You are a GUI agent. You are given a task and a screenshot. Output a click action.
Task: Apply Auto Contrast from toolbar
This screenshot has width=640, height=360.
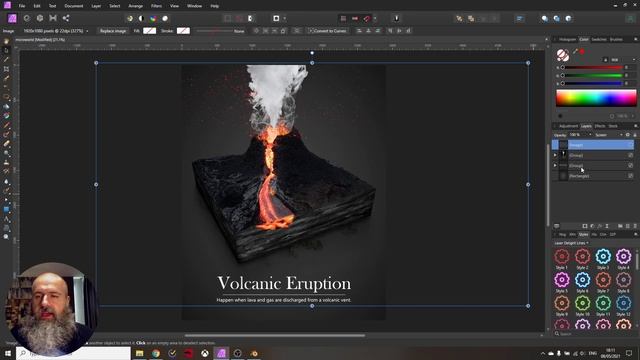(x=141, y=18)
